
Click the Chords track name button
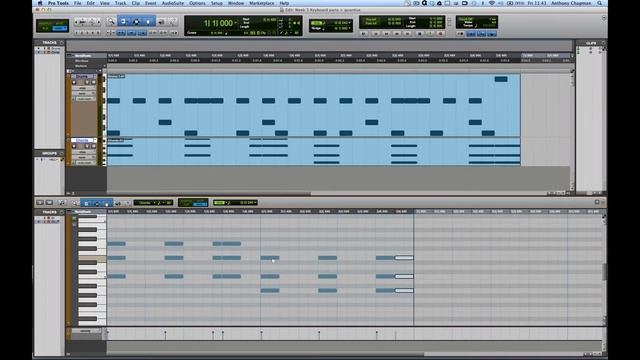(83, 140)
